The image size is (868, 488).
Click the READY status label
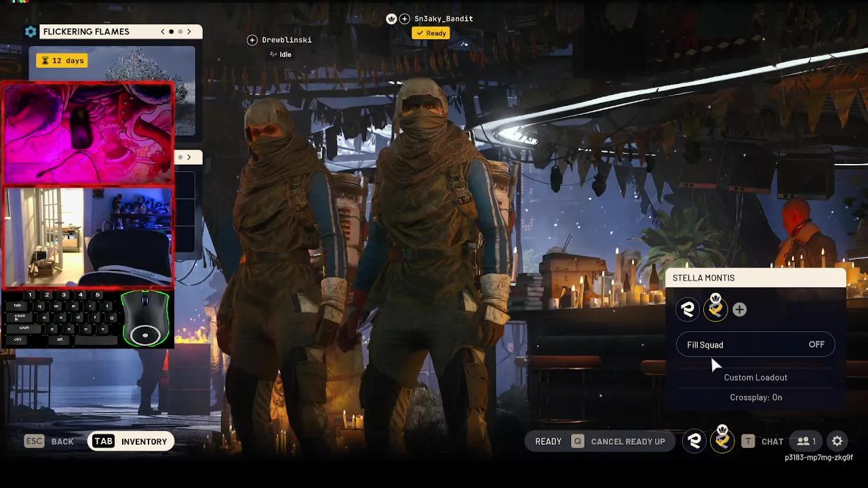(x=548, y=441)
